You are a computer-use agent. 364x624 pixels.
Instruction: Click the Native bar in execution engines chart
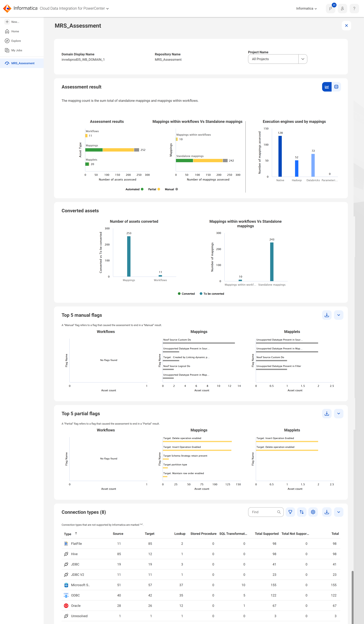pos(280,156)
